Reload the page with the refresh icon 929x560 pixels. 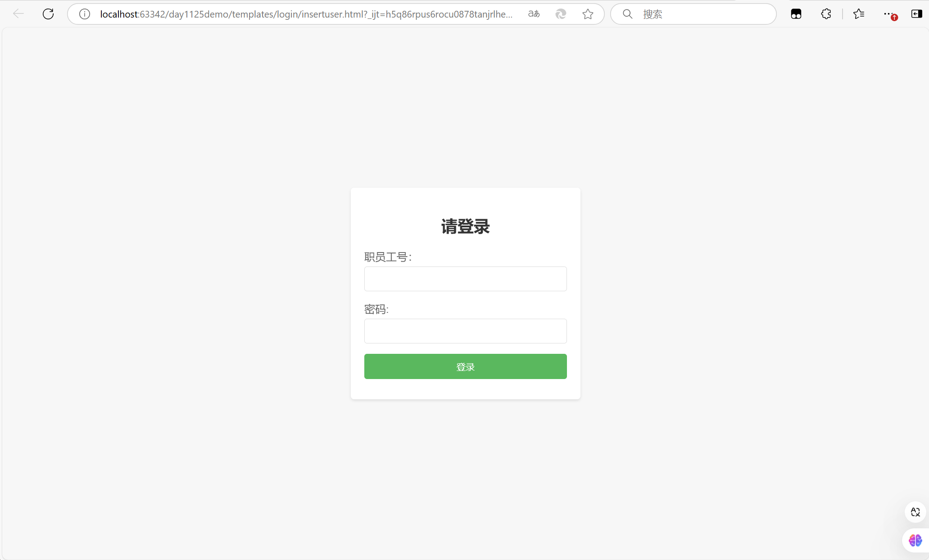tap(48, 14)
